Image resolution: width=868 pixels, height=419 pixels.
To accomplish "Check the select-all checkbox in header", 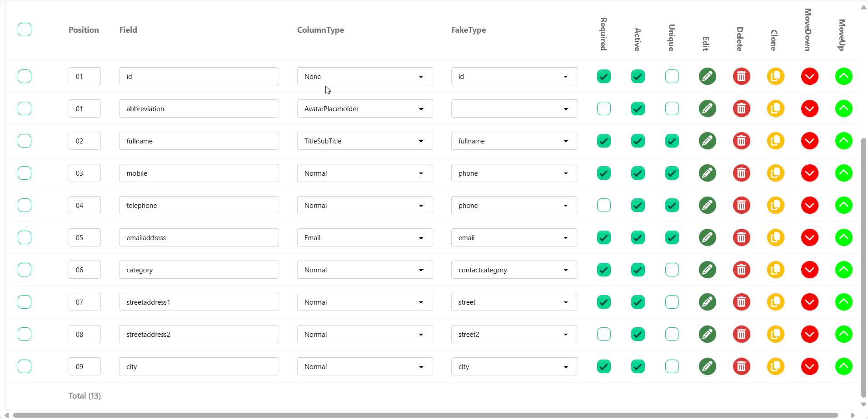I will [25, 30].
